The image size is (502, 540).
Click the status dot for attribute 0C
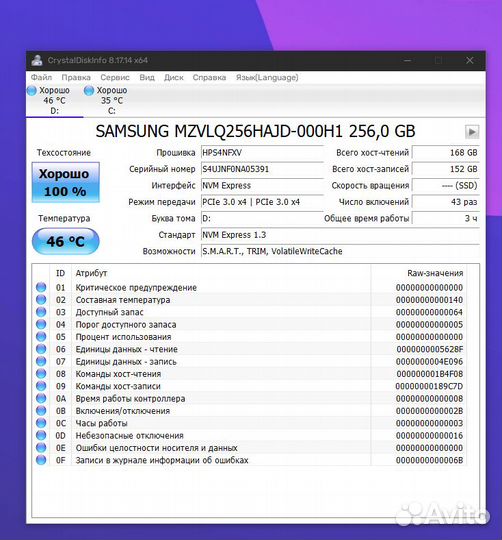pyautogui.click(x=41, y=423)
